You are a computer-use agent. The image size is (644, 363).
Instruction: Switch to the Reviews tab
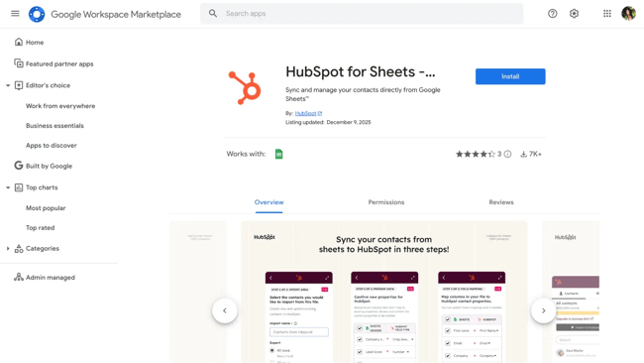coord(501,202)
